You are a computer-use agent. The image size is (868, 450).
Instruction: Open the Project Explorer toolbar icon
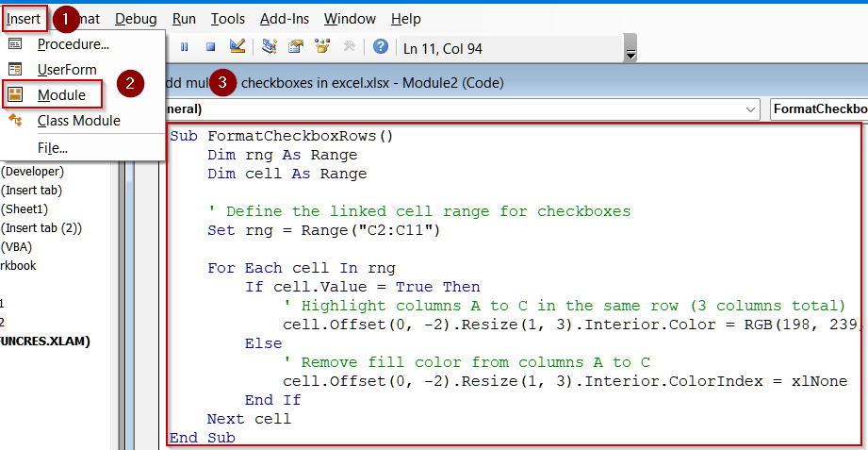point(270,46)
